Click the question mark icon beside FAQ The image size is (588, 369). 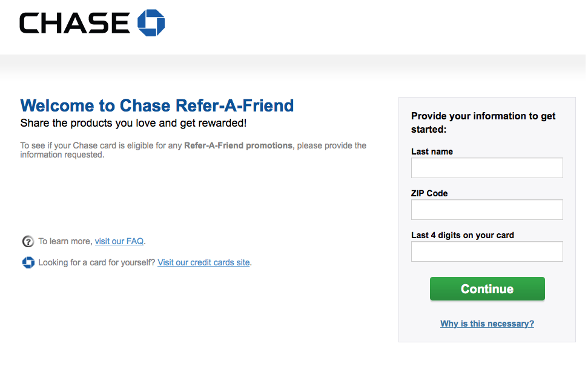click(28, 242)
